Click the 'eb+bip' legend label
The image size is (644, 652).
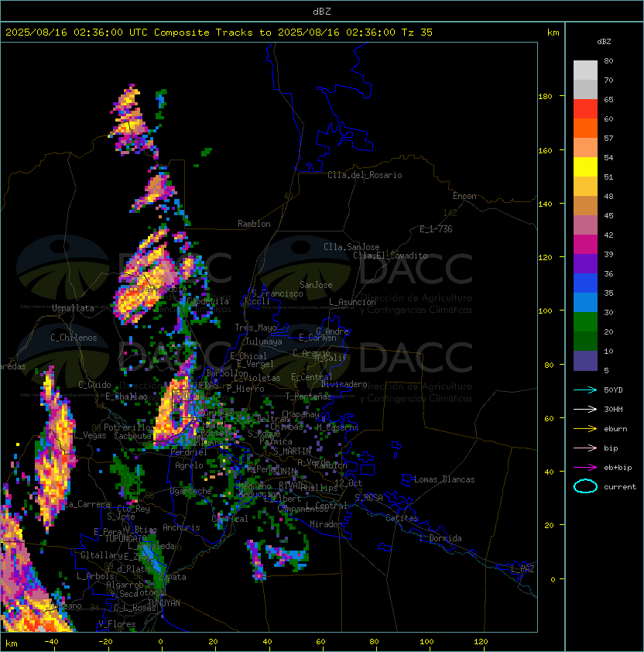pyautogui.click(x=618, y=468)
